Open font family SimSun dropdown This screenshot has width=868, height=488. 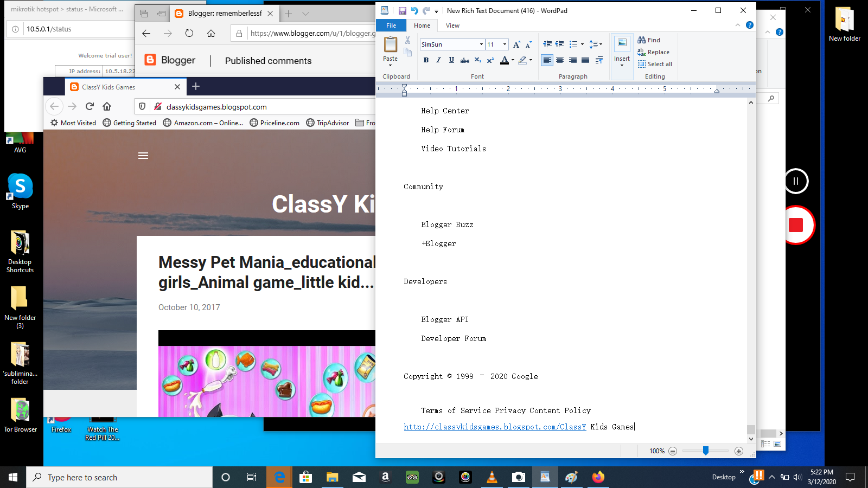click(x=481, y=44)
